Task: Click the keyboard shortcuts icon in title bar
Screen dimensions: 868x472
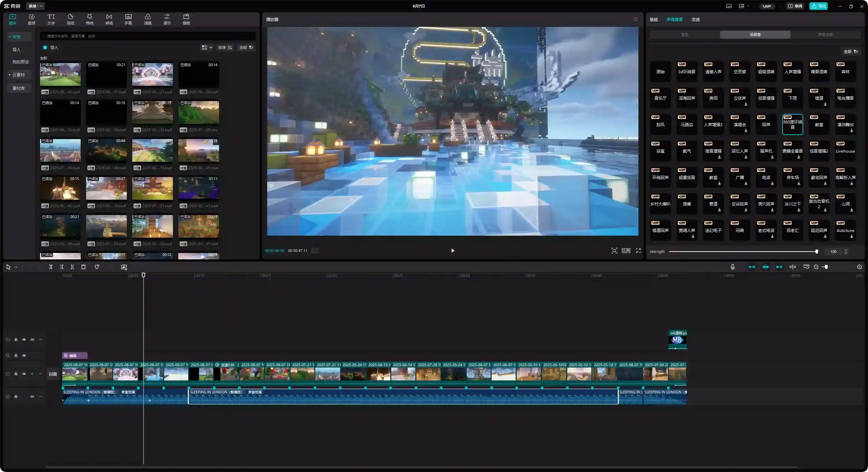Action: (x=729, y=6)
